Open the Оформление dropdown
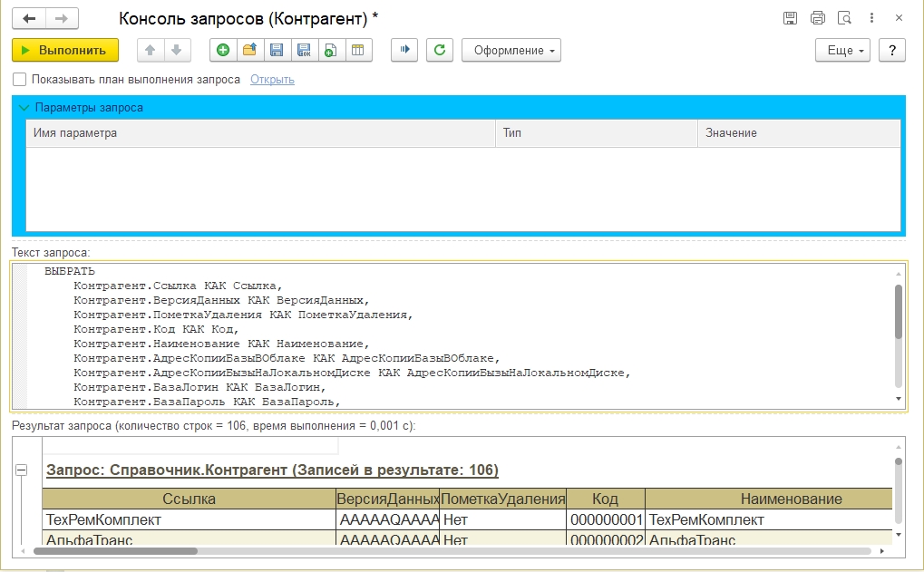This screenshot has height=572, width=924. coord(511,50)
